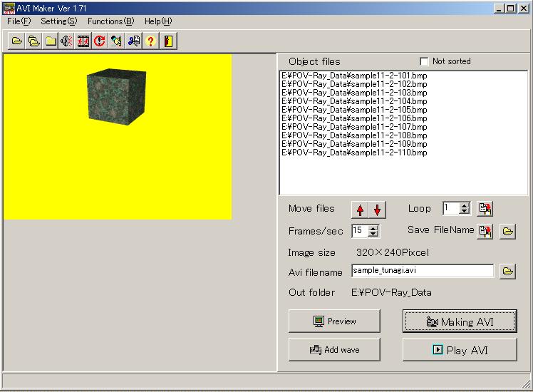Click the Frames/sec value field showing 15
Screen dimensions: 533x392
point(360,231)
